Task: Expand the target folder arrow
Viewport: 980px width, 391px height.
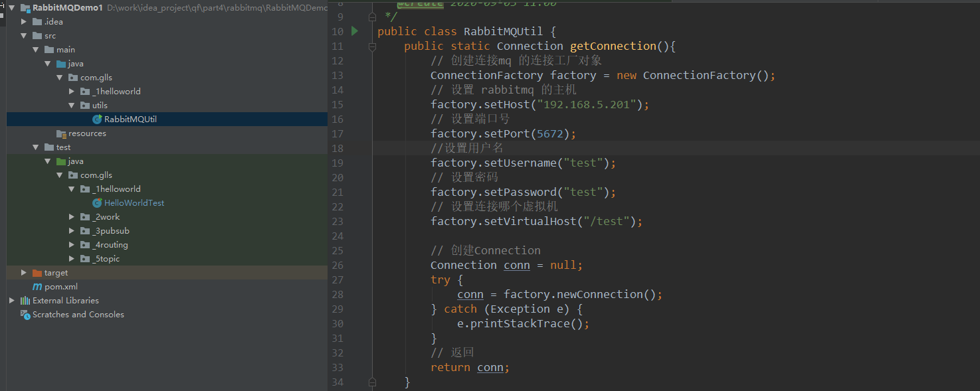Action: tap(24, 273)
